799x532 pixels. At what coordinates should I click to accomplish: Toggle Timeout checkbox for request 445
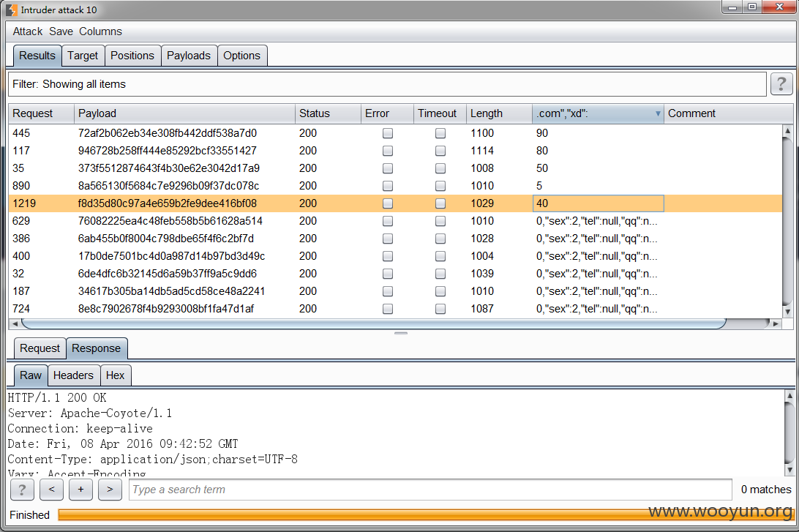[440, 133]
